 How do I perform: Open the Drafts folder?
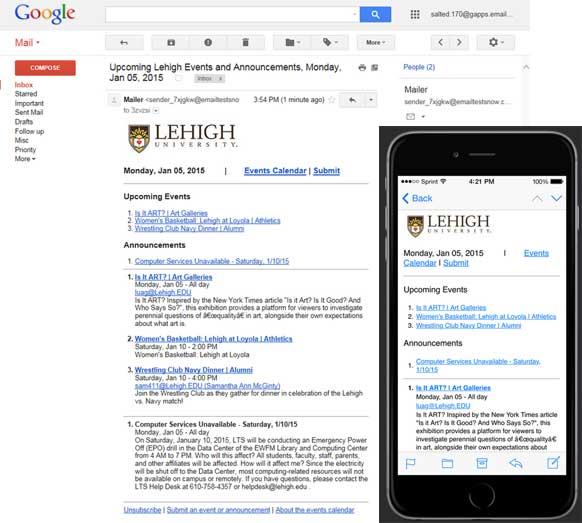tap(24, 122)
